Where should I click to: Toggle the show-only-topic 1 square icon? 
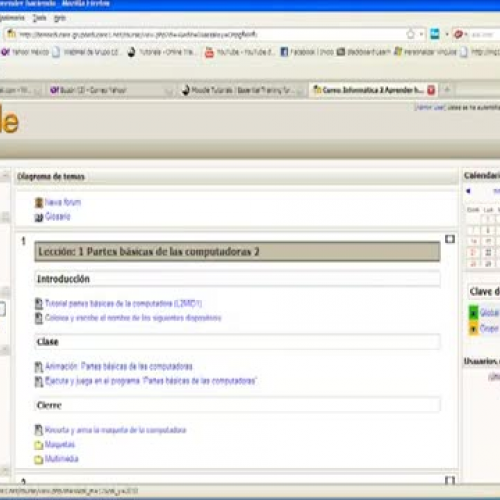pyautogui.click(x=450, y=239)
